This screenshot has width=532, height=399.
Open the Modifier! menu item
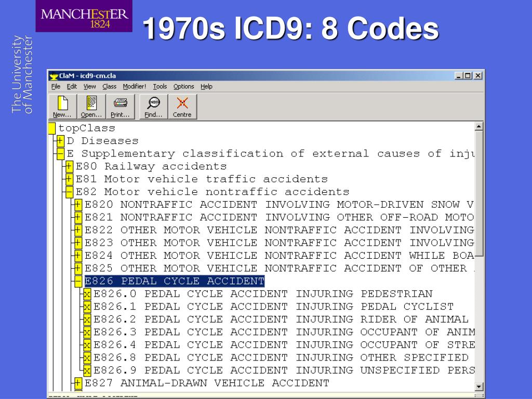point(135,87)
